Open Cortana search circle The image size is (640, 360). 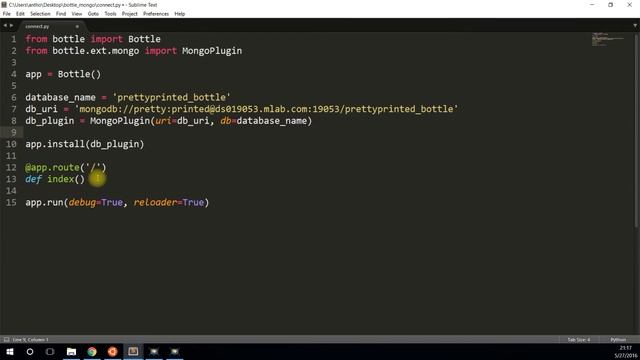coord(30,351)
